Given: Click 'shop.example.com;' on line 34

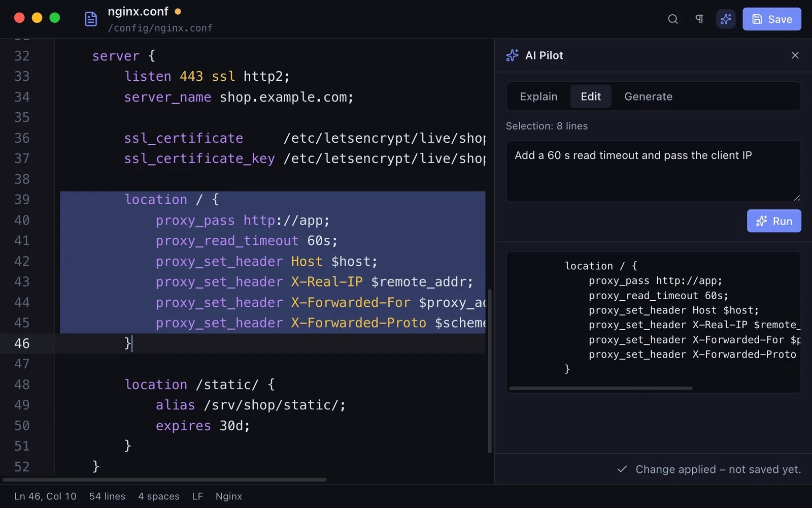Looking at the screenshot, I should coord(287,97).
